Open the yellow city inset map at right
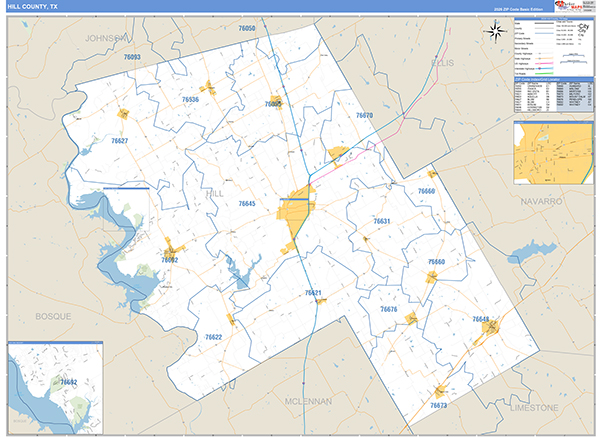 coord(553,153)
